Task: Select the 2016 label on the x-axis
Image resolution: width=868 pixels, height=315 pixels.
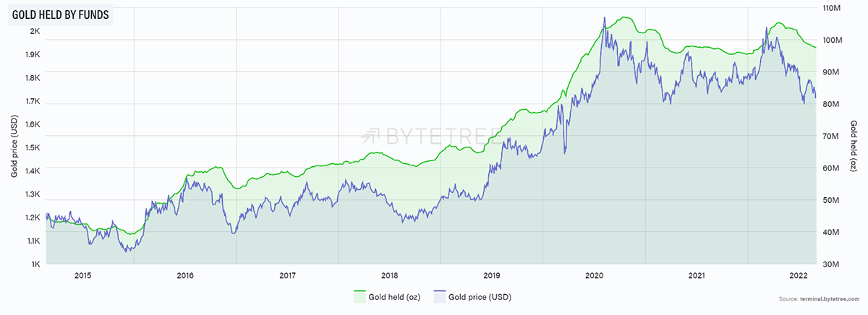Action: pos(185,276)
